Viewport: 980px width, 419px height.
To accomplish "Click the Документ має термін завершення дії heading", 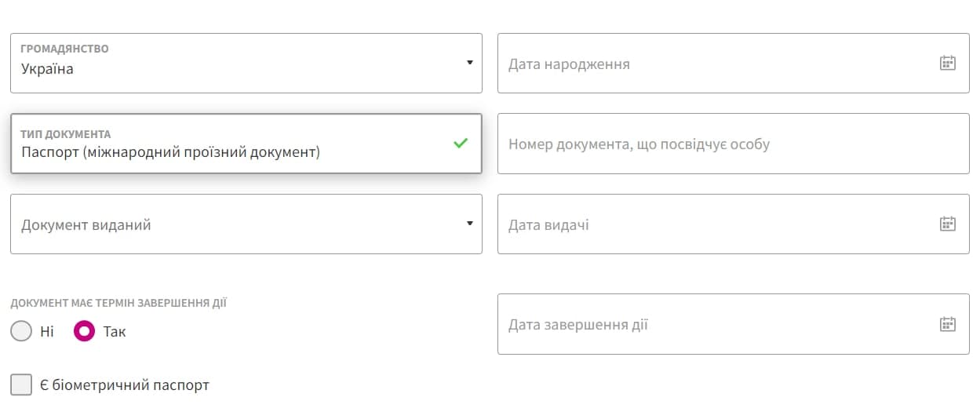I will click(118, 303).
